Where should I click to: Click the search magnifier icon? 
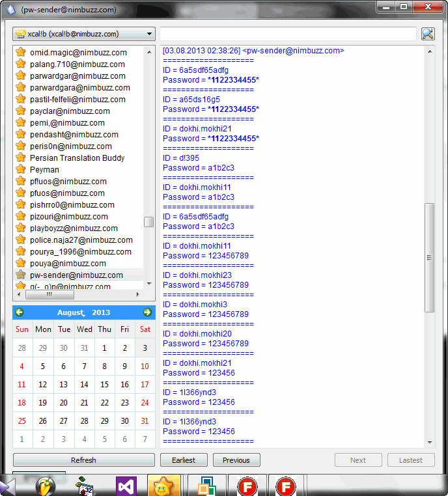pyautogui.click(x=428, y=34)
